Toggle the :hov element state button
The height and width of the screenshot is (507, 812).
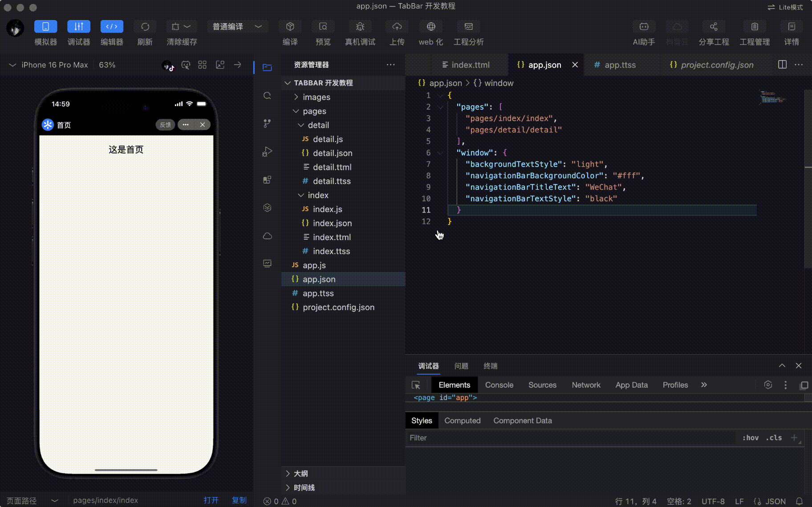[x=750, y=438]
